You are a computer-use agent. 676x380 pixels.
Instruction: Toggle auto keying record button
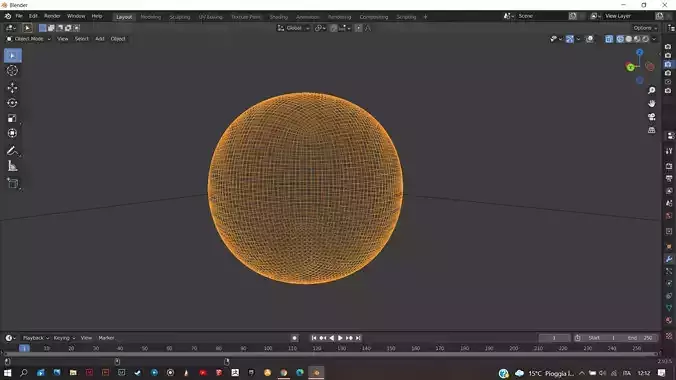pos(294,338)
